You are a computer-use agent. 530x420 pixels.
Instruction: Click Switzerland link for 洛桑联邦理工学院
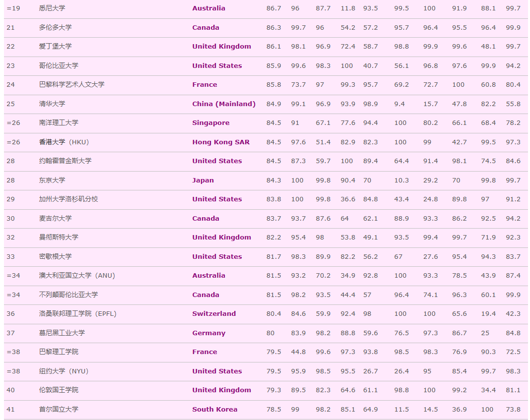214,314
